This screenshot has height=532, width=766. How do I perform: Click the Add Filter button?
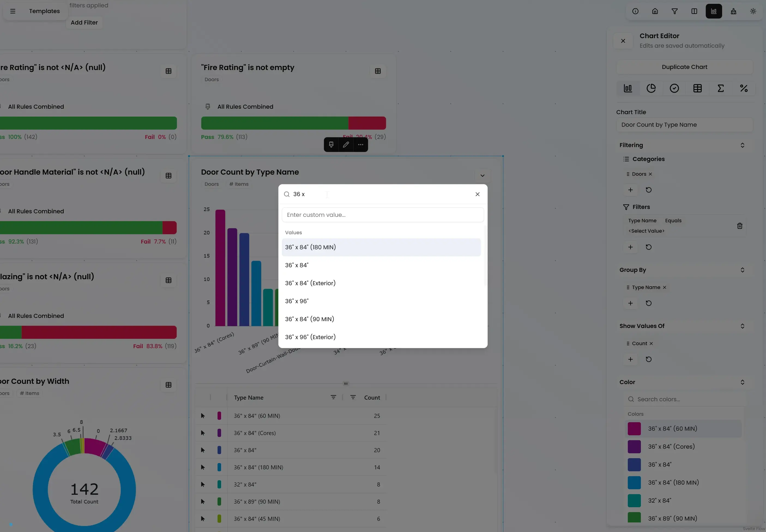(84, 23)
